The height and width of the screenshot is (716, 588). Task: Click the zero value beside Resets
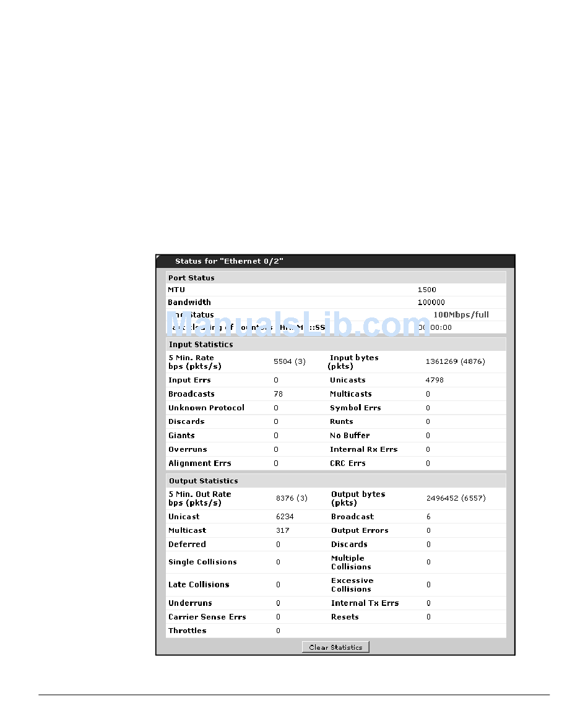[x=428, y=617]
